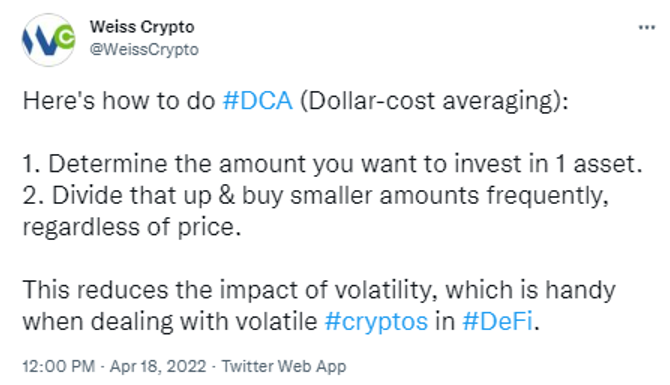
Task: Click the "This reduces the impact" sentence
Action: tap(319, 290)
